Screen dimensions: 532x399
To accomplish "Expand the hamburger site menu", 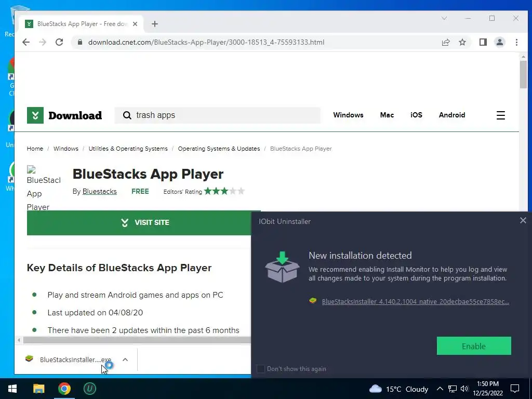I will point(501,115).
